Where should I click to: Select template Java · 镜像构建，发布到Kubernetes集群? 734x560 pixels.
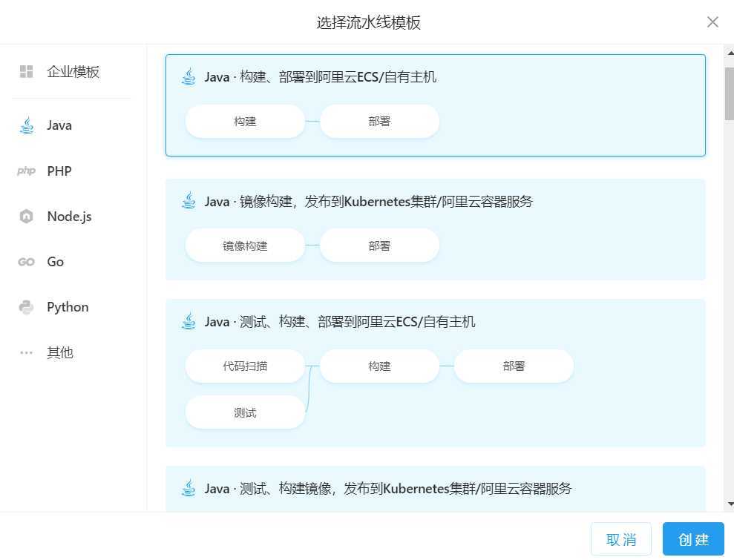436,230
